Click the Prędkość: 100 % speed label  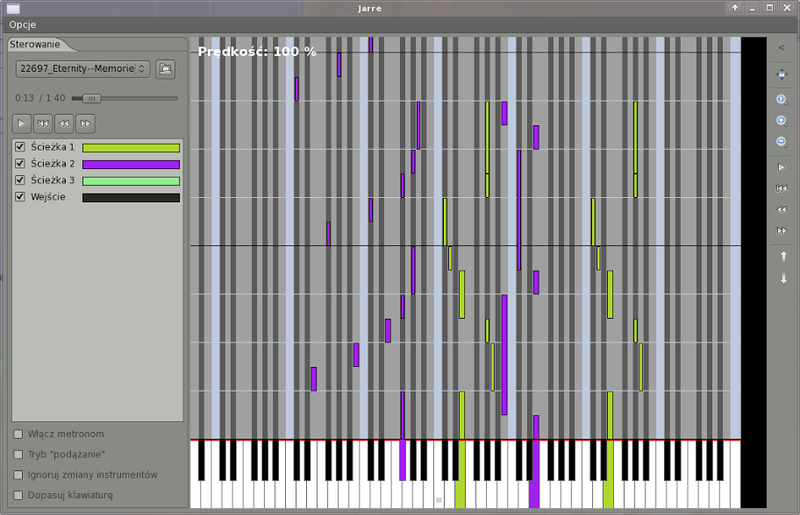(257, 52)
